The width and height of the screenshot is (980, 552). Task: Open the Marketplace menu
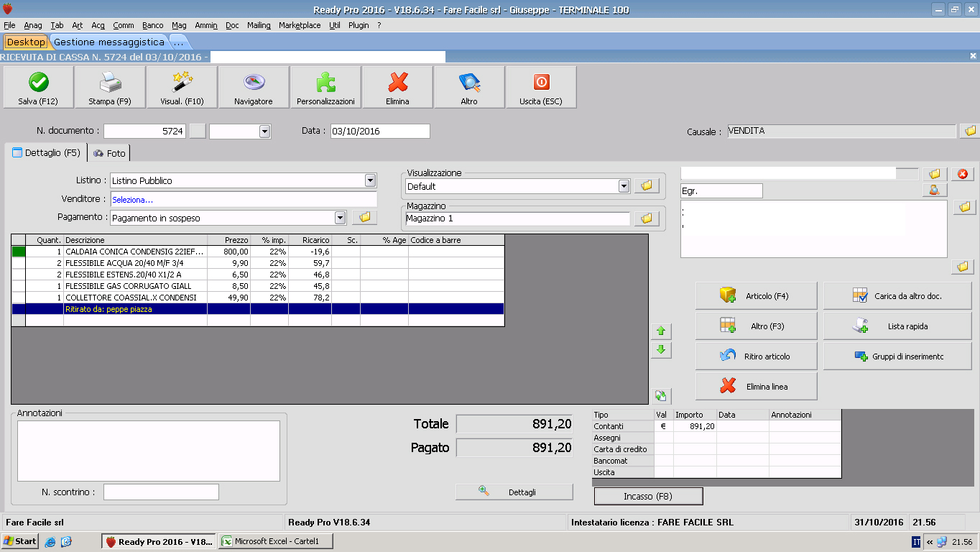300,25
